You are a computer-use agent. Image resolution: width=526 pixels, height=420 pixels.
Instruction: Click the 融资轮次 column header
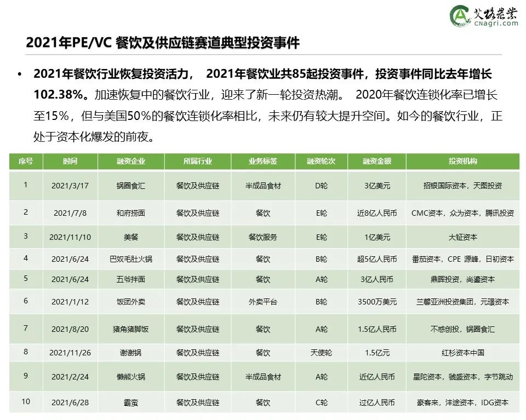pos(322,161)
